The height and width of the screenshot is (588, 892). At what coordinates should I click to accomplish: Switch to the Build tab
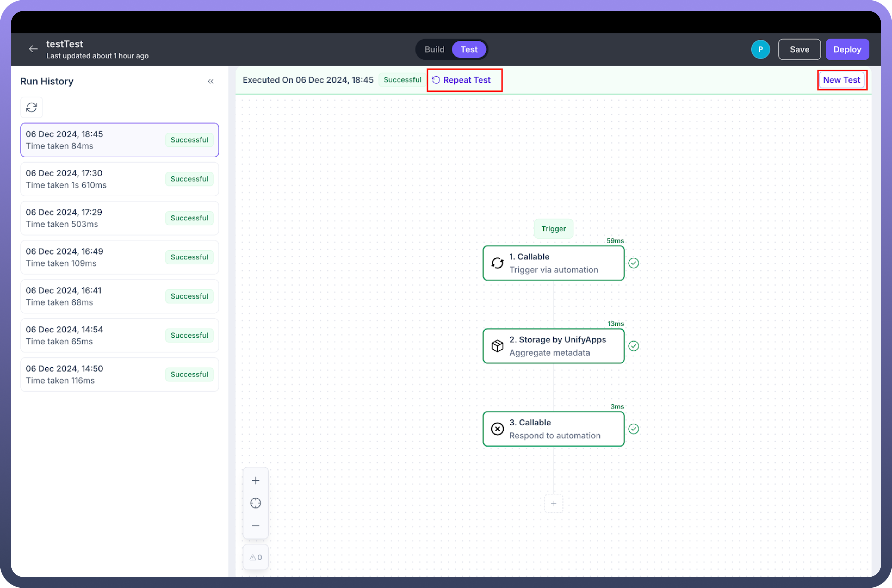[x=434, y=49]
